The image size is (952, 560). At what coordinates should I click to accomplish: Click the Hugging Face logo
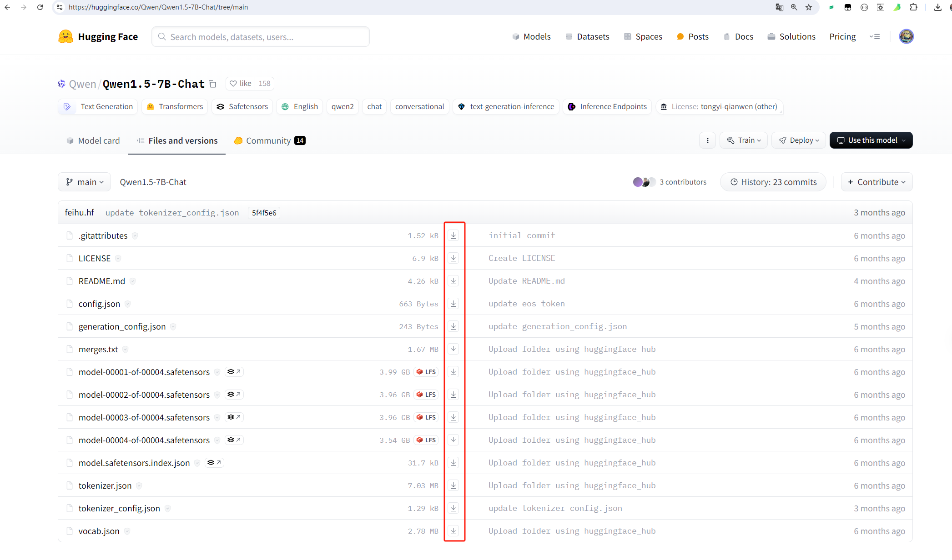pos(98,37)
